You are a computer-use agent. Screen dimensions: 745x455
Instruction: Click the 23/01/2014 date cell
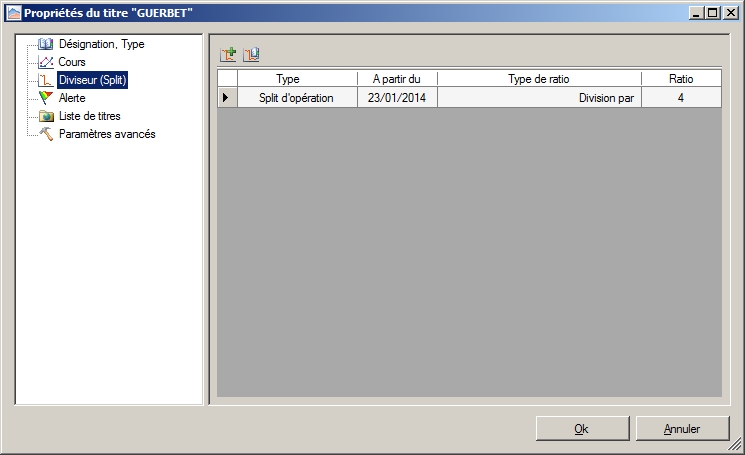(397, 97)
